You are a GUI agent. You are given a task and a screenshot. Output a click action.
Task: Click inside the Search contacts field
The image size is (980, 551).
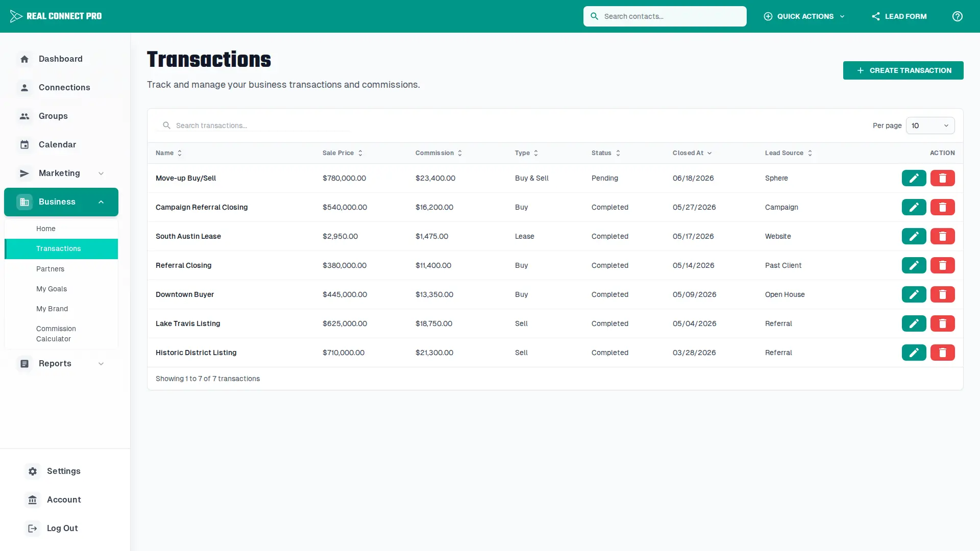[665, 16]
